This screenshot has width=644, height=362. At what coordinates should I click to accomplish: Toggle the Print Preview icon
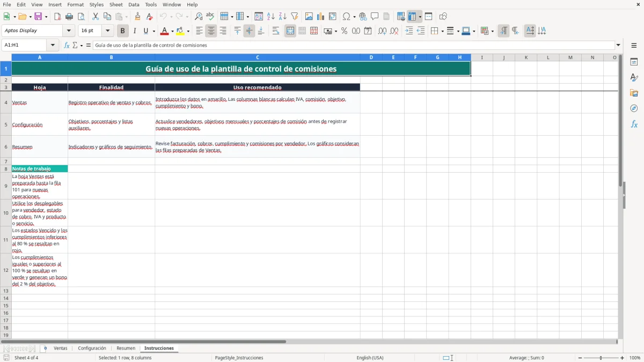pos(81,17)
